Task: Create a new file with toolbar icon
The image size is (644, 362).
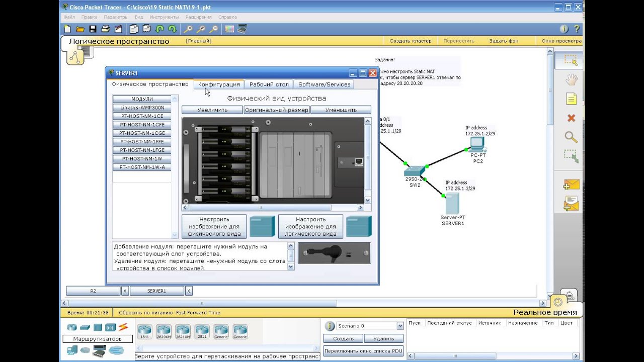Action: tap(68, 29)
